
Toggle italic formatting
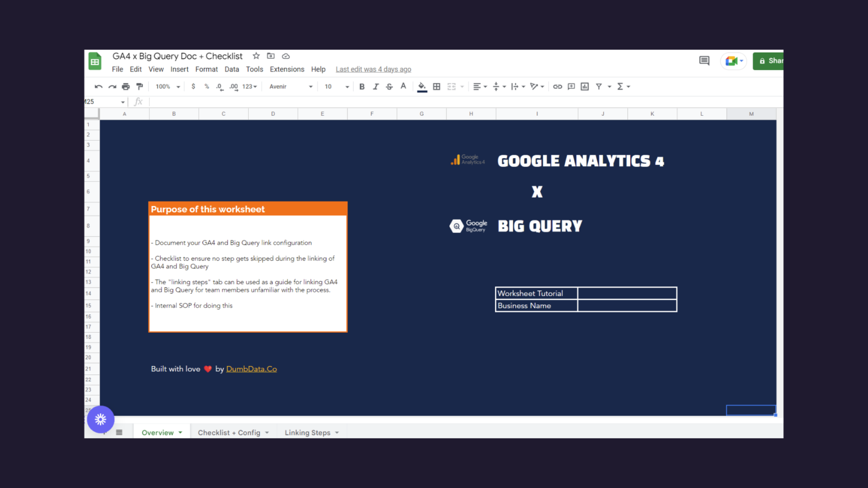point(375,86)
